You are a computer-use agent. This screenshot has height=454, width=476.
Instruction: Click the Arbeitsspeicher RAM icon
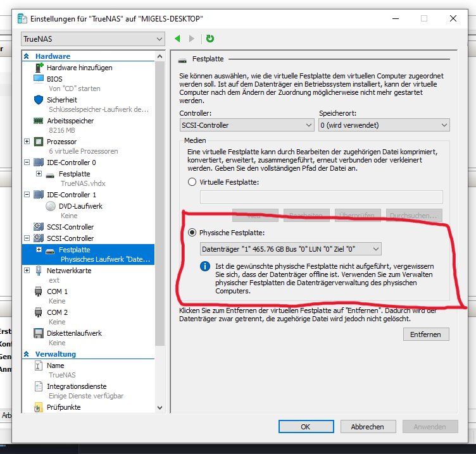click(38, 121)
